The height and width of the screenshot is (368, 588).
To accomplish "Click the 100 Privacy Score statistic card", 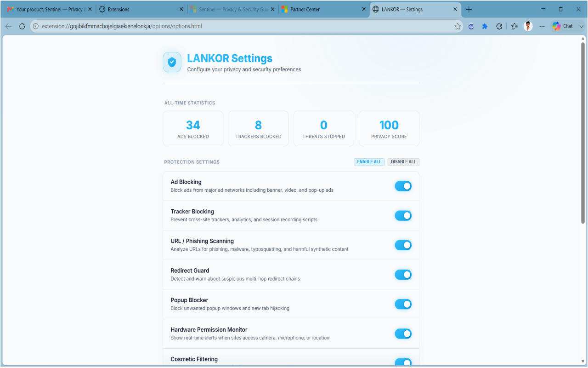I will [x=389, y=128].
